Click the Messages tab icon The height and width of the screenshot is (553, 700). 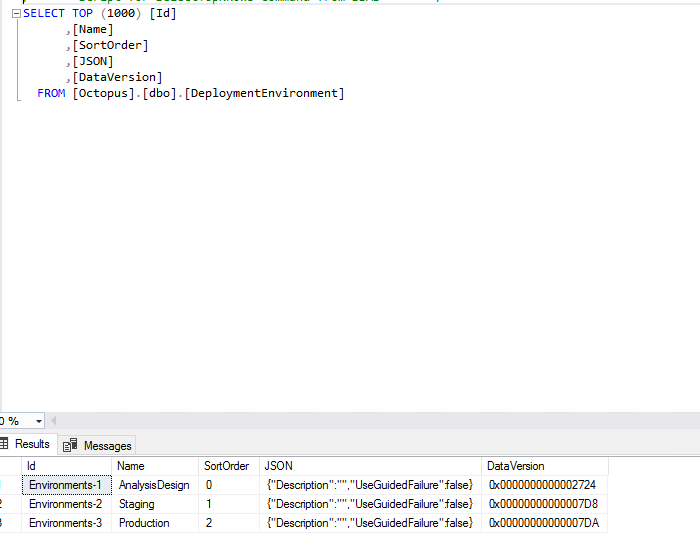click(70, 445)
